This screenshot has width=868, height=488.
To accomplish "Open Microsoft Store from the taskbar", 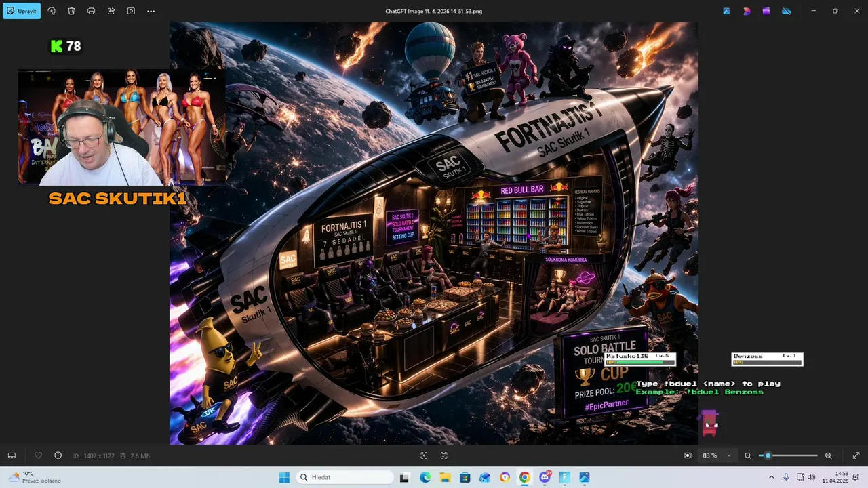I will 465,477.
